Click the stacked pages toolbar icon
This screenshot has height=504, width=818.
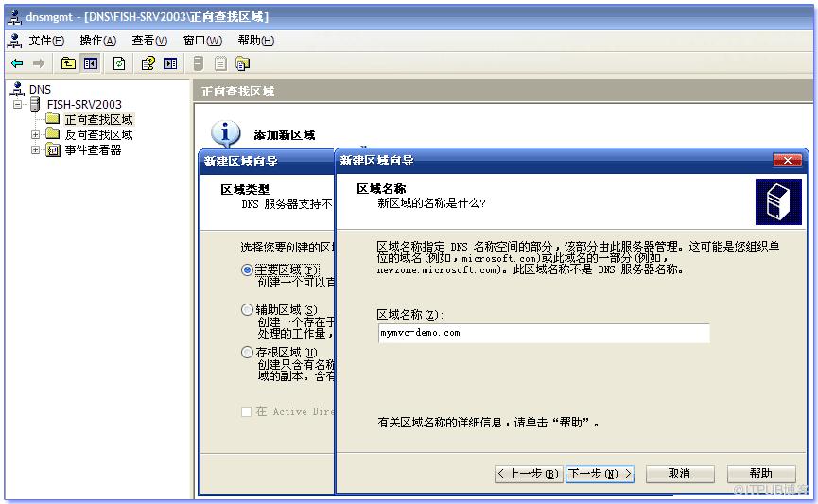(x=243, y=63)
